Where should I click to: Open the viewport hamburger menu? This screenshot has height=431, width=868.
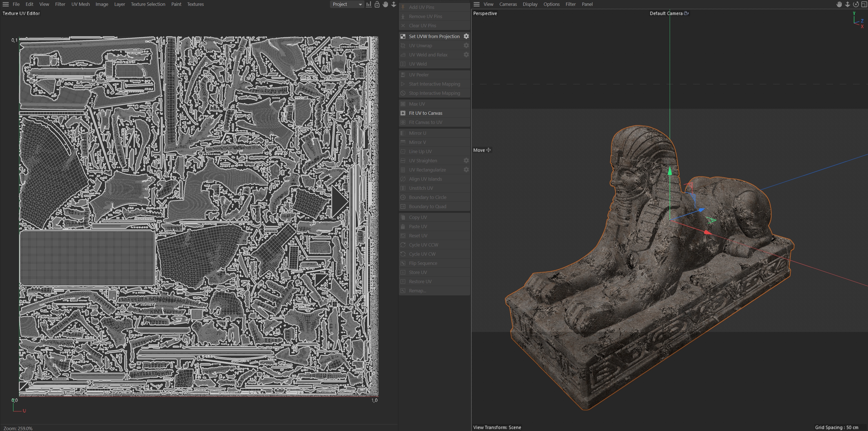pyautogui.click(x=476, y=4)
